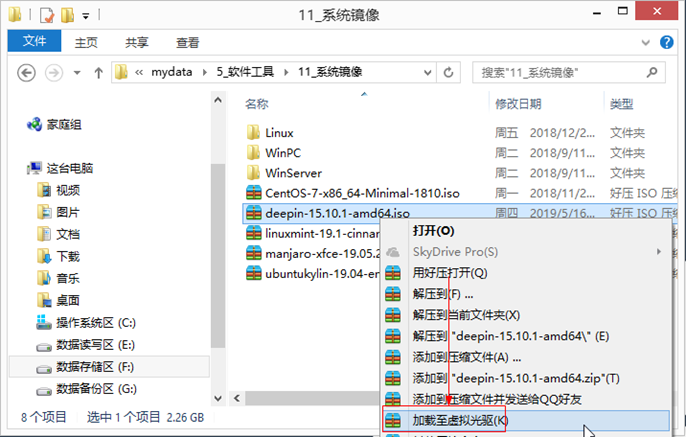This screenshot has width=686, height=437.
Task: Refresh the current folder view
Action: [x=455, y=73]
